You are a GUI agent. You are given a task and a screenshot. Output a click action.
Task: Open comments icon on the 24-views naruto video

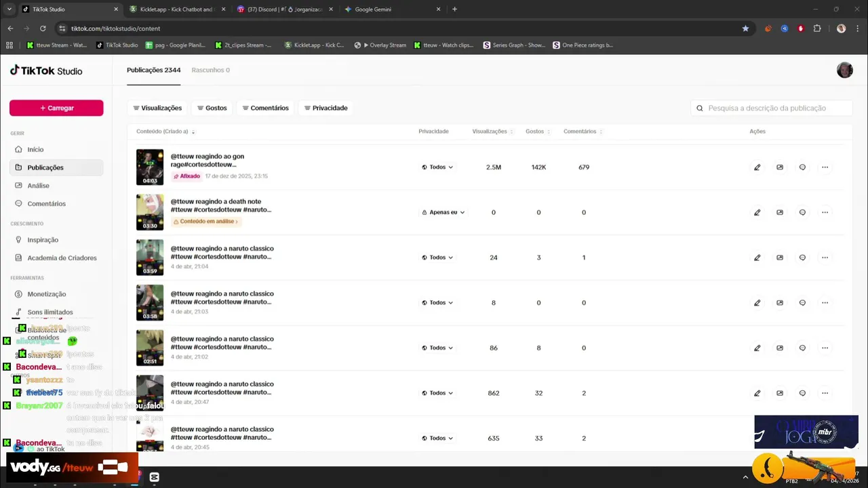(802, 258)
